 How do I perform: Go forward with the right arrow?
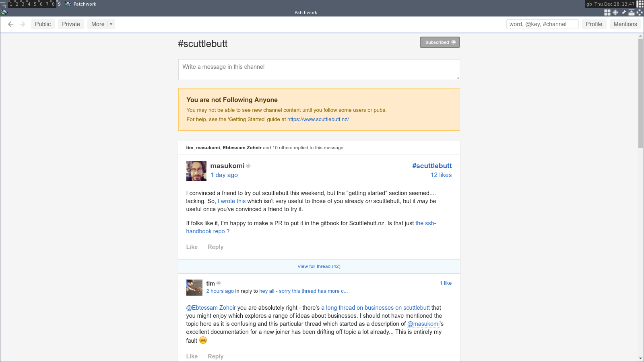click(x=23, y=24)
